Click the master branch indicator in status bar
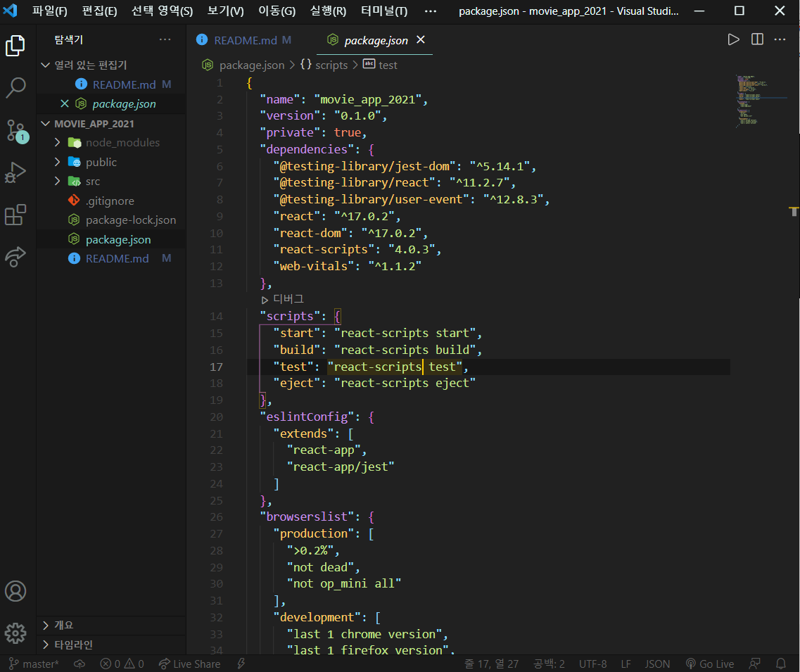The width and height of the screenshot is (800, 672). (34, 664)
